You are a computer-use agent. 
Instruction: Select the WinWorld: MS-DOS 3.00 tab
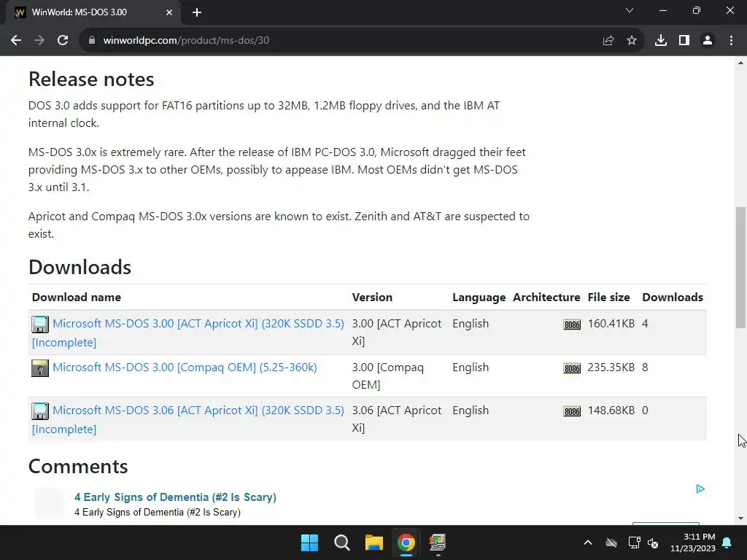tap(93, 12)
